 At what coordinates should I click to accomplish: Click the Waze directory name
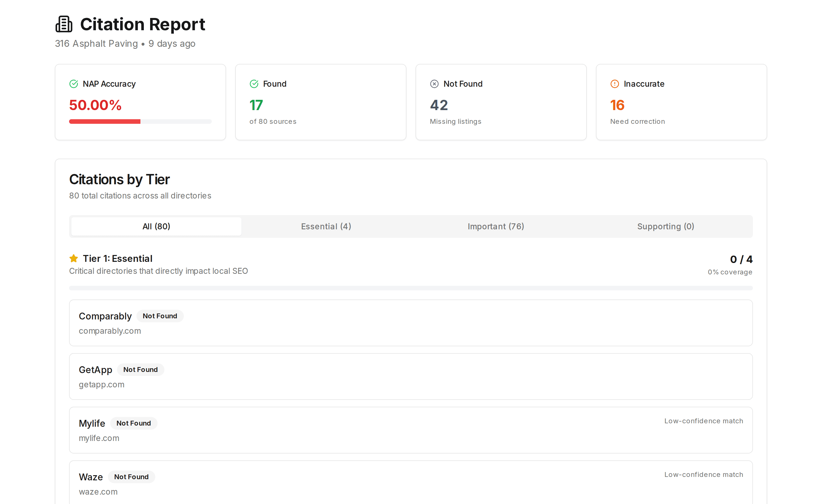91,477
